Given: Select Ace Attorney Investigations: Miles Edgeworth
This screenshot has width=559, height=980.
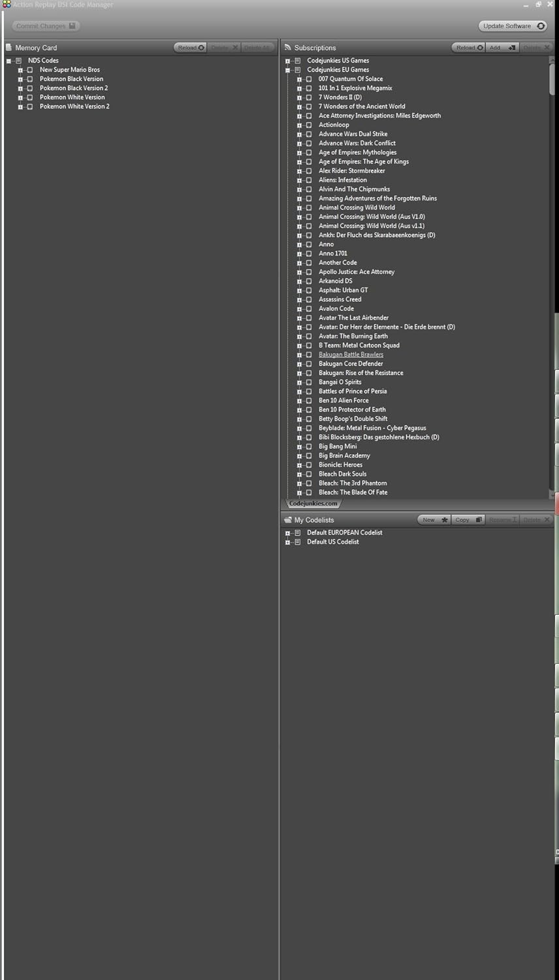Looking at the screenshot, I should pyautogui.click(x=379, y=116).
